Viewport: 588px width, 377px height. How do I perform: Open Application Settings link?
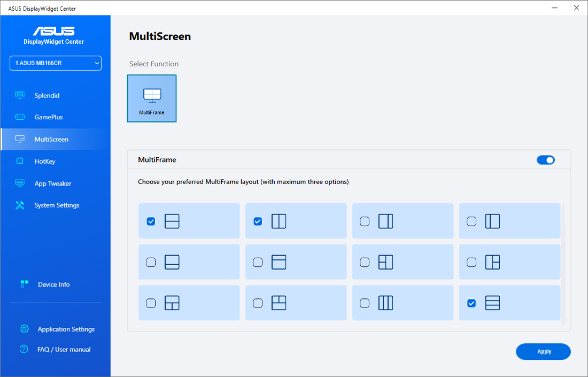(66, 329)
